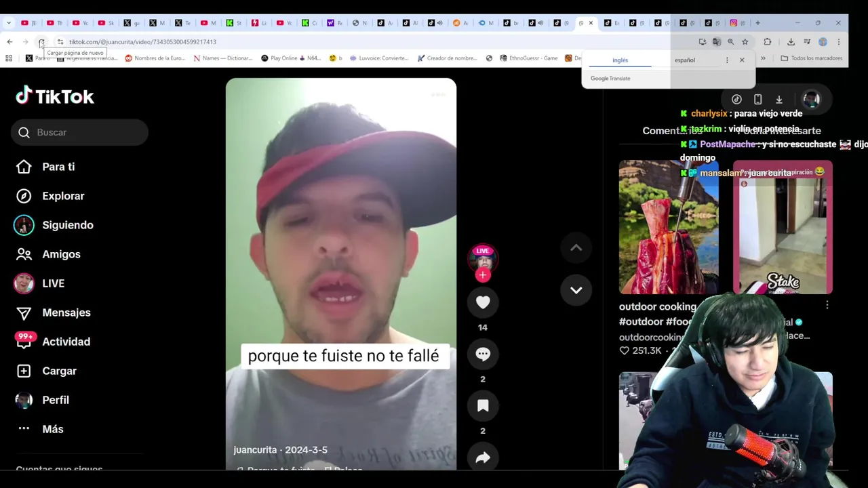868x488 pixels.
Task: Select español in the Google Translate popup
Action: tap(685, 60)
